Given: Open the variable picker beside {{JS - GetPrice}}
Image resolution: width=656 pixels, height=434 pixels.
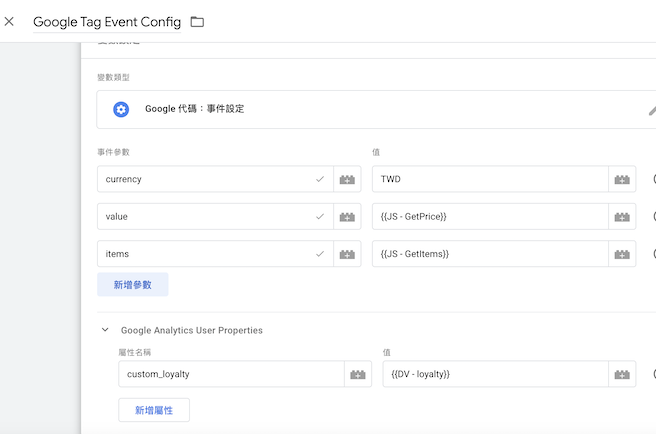Looking at the screenshot, I should pos(622,217).
